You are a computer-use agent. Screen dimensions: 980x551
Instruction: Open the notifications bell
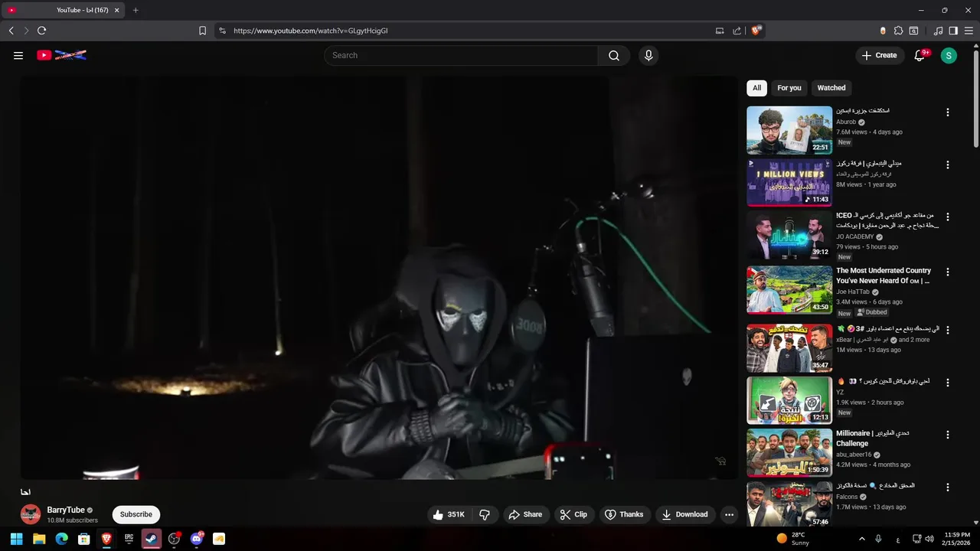click(x=920, y=55)
